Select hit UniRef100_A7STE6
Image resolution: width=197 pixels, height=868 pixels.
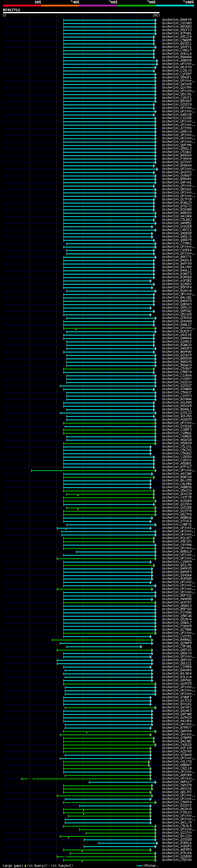coord(177,128)
